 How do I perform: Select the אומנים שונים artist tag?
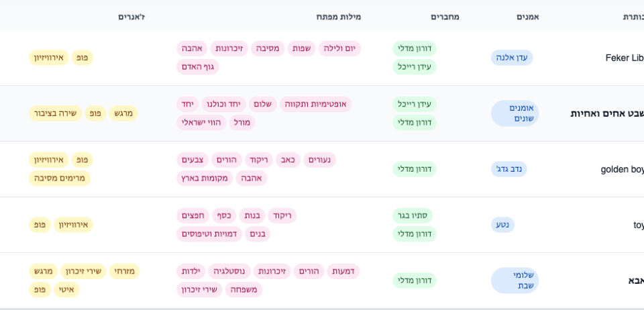515,113
